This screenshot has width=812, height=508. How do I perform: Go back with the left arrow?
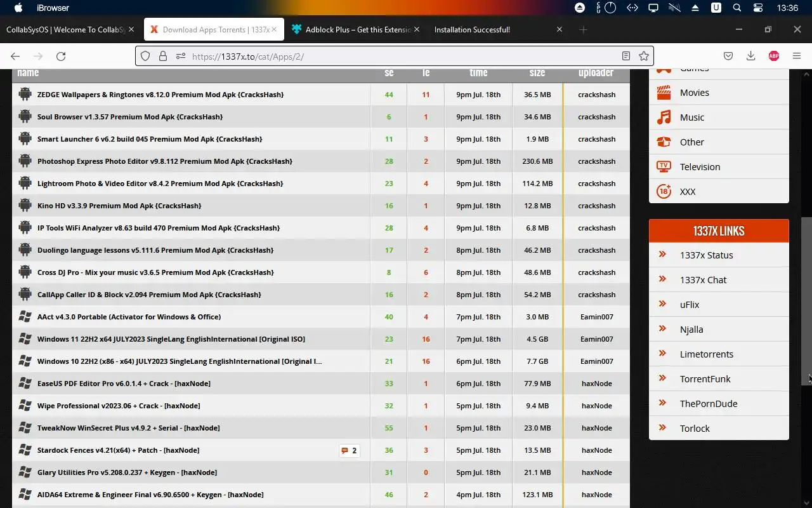click(x=15, y=56)
